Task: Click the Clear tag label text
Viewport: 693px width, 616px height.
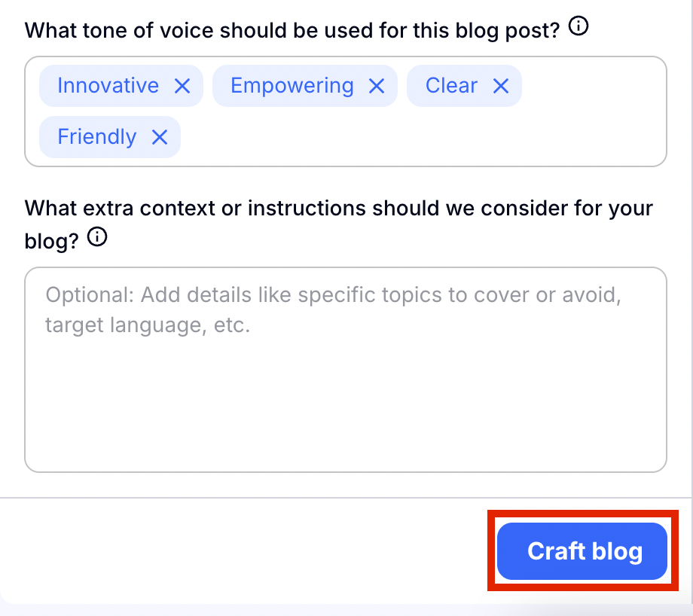Action: [451, 86]
